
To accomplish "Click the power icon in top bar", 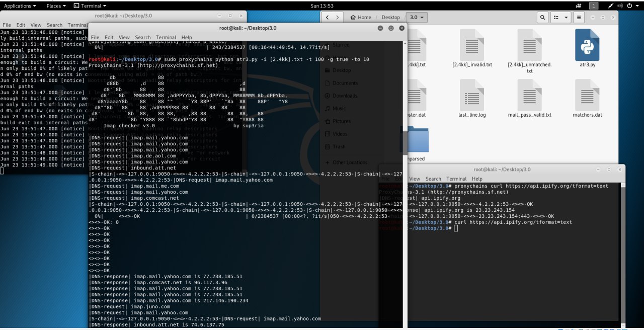I will [x=629, y=6].
